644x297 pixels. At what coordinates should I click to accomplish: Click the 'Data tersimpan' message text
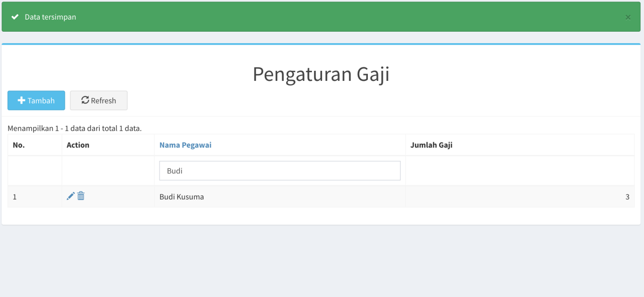[50, 17]
